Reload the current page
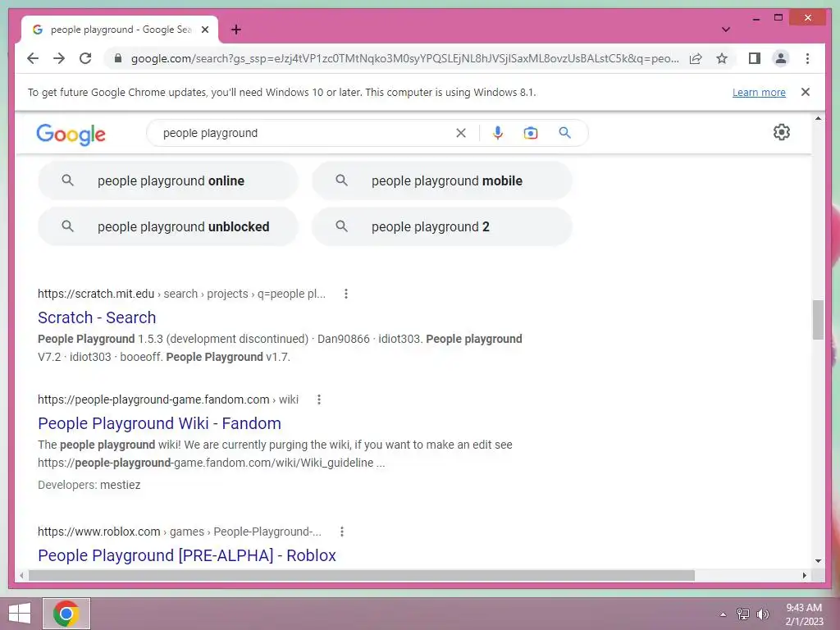This screenshot has width=840, height=630. pos(85,58)
